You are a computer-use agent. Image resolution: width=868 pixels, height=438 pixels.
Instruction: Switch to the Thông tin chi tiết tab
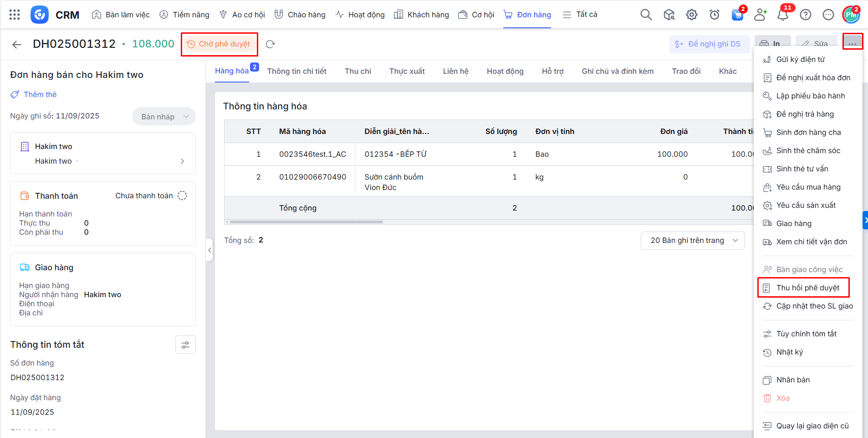[x=296, y=72]
